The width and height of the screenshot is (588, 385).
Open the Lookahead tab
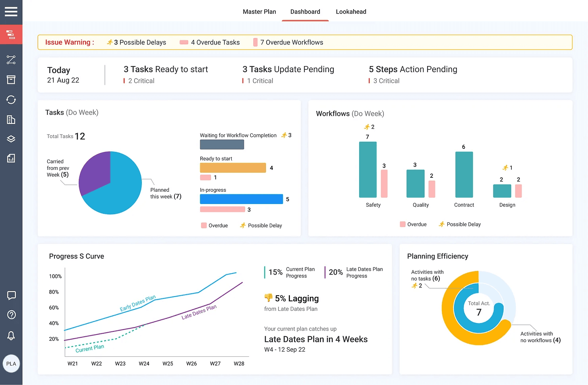351,12
